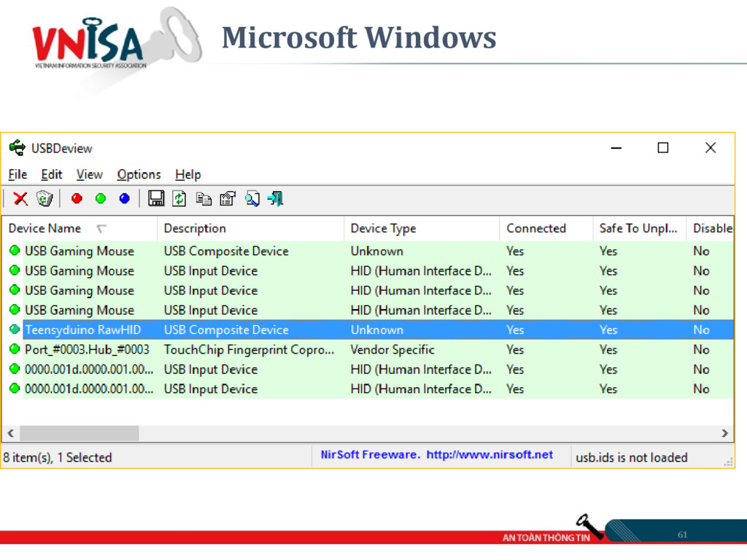Screen dimensions: 747x560
Task: Sort by the Device Type column header
Action: 422,228
